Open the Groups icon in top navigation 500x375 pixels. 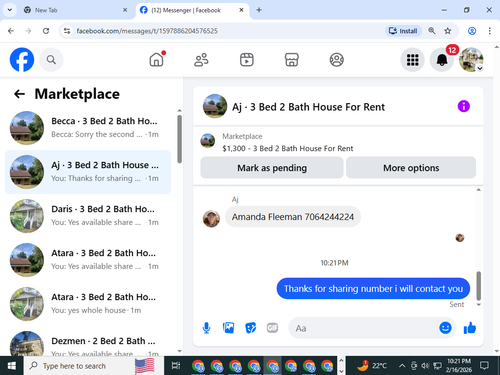click(337, 60)
